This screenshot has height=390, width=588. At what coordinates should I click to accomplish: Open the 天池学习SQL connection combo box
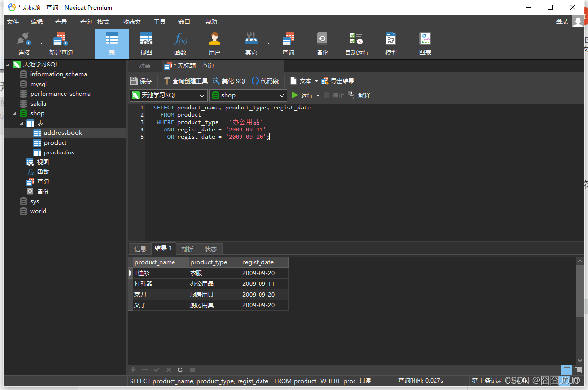point(169,95)
